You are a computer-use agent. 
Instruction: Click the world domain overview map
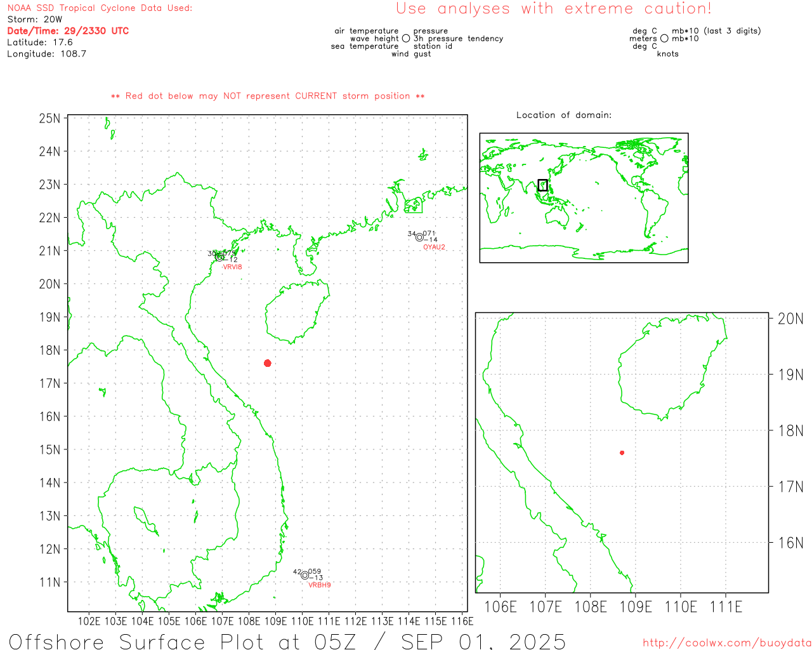(x=584, y=198)
